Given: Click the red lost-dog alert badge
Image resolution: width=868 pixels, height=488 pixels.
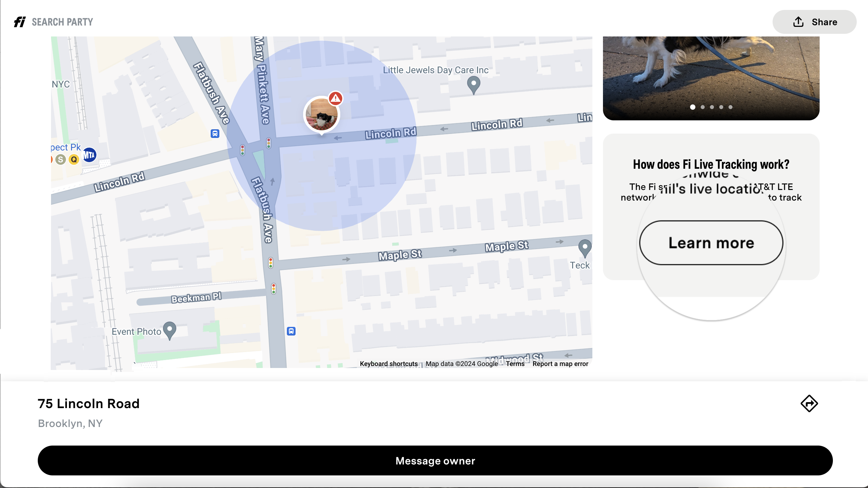Looking at the screenshot, I should (335, 98).
